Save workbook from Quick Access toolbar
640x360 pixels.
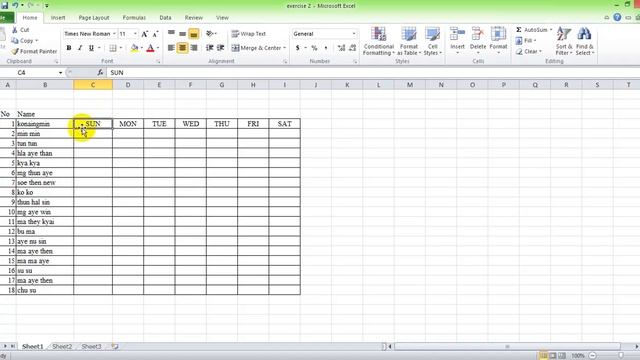click(4, 6)
